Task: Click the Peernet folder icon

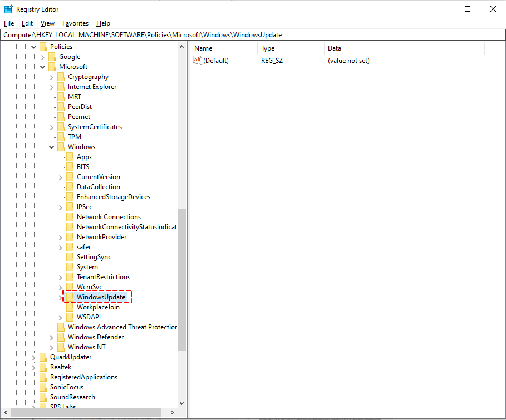Action: pos(61,117)
